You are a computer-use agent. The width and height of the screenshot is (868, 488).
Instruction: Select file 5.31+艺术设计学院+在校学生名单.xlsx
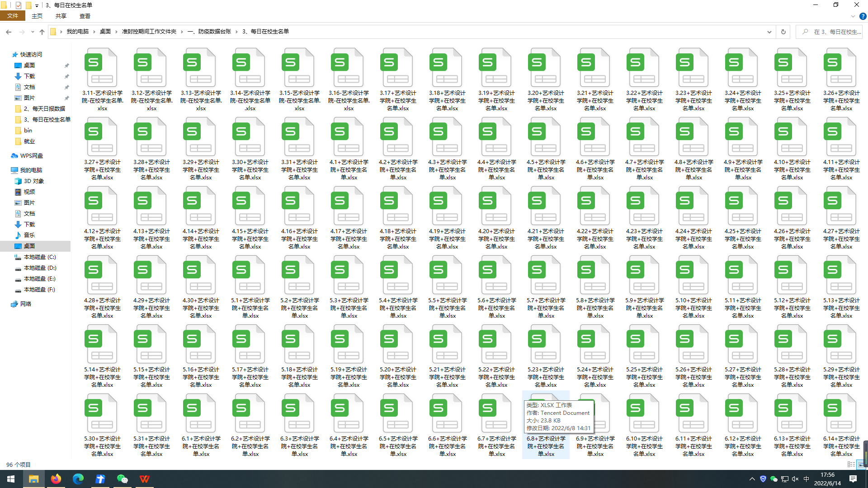pyautogui.click(x=151, y=426)
